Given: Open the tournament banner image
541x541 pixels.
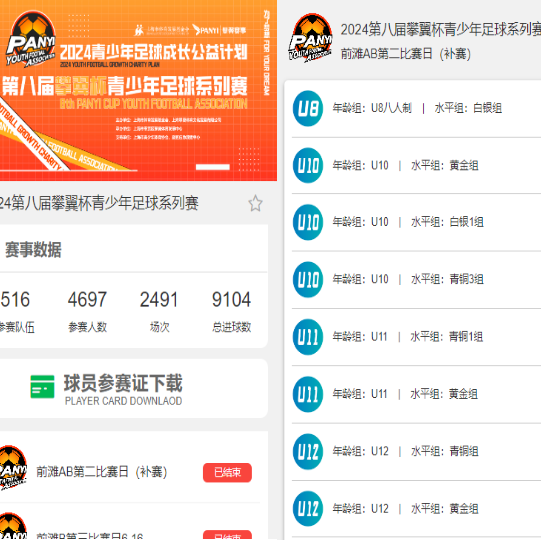Looking at the screenshot, I should pos(138,90).
